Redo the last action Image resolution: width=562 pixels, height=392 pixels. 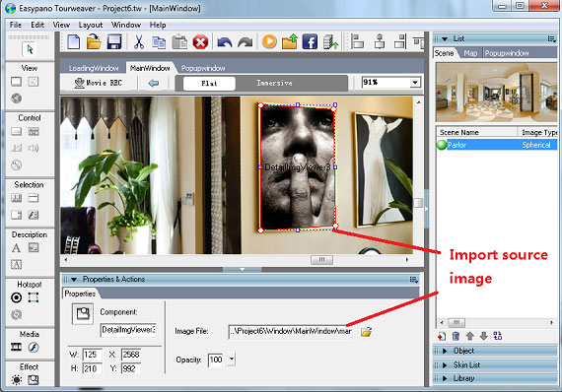[246, 42]
